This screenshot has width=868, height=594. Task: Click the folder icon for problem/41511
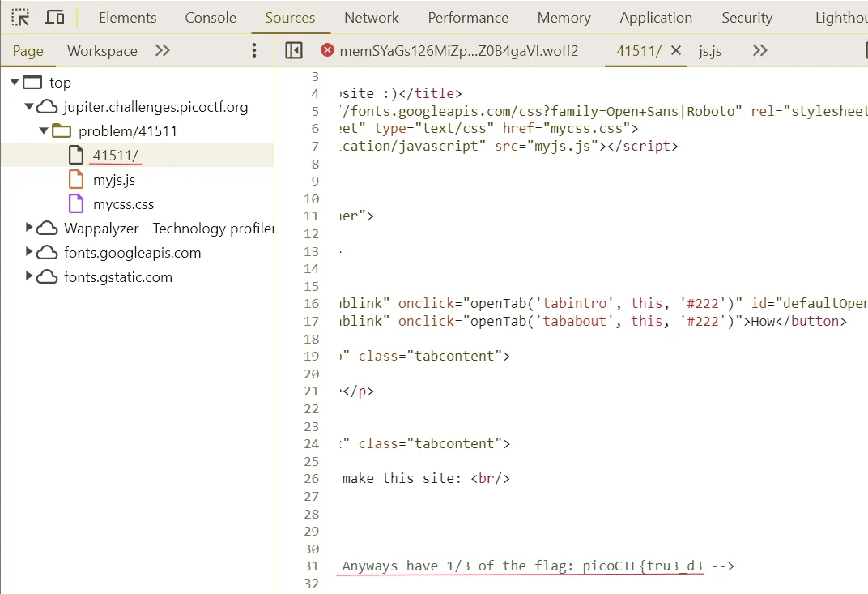coord(62,131)
